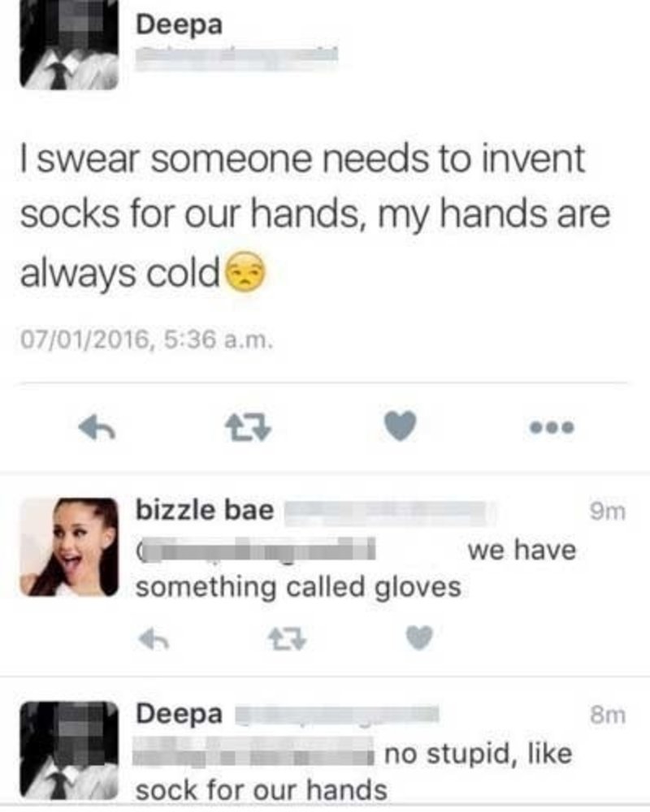Like bizzle bae's gloves reply
This screenshot has height=812, width=650.
[x=418, y=638]
